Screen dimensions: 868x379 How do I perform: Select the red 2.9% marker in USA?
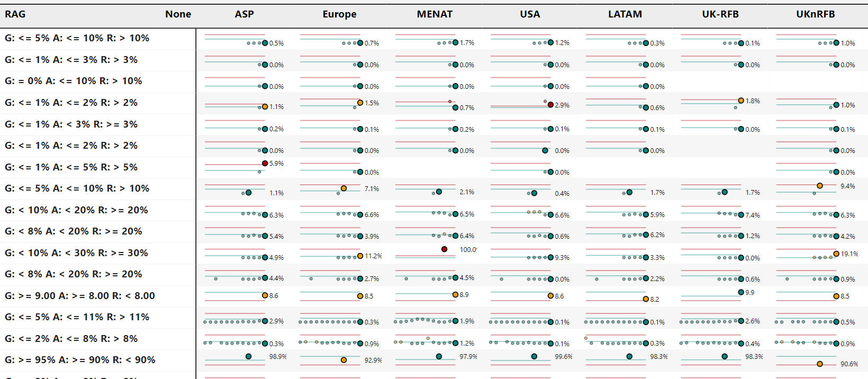click(x=550, y=105)
